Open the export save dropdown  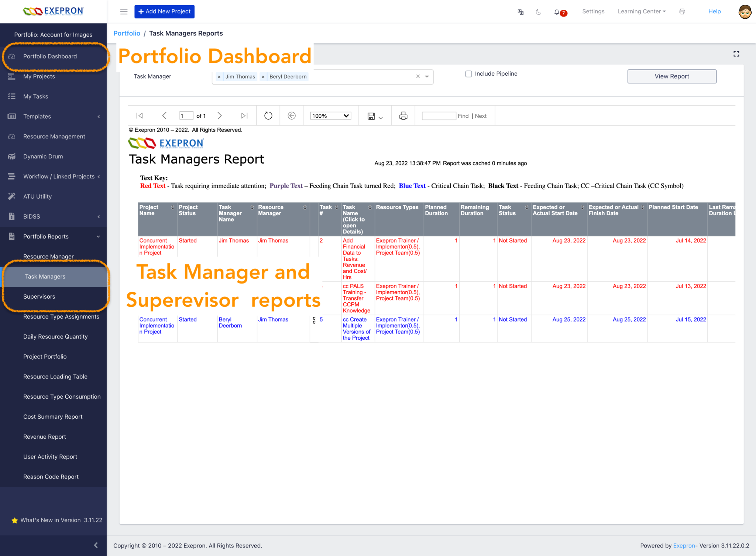click(375, 116)
